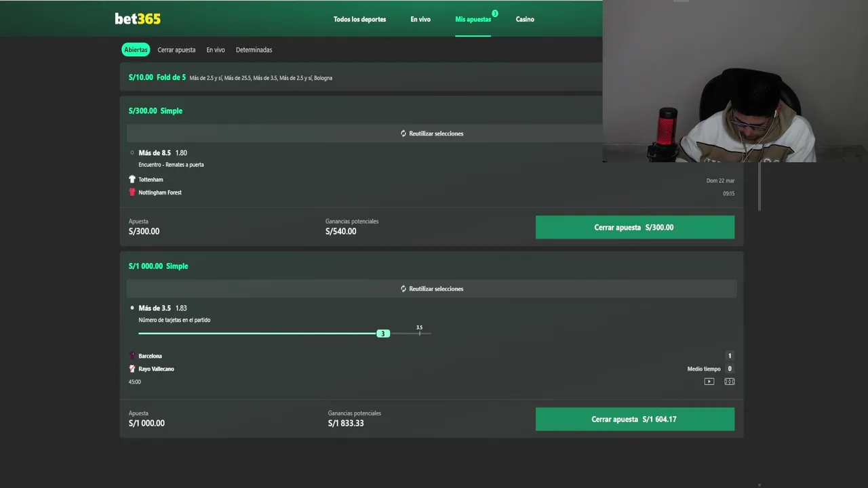Click refresh icon in Barcelona Reutilizar selecciones
868x488 pixels.
(403, 289)
